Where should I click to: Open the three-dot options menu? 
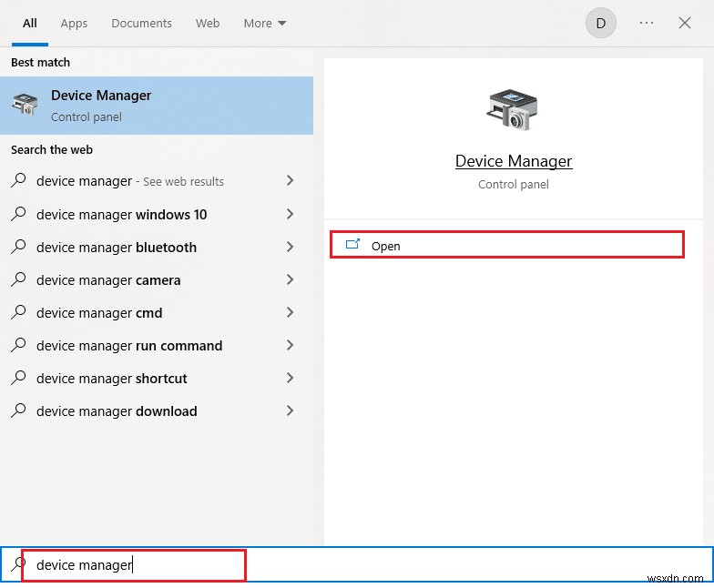coord(647,23)
